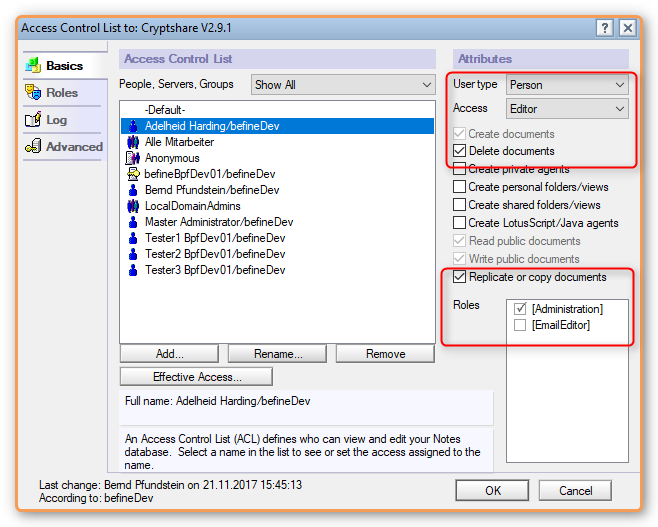Click the Remove button

pos(385,354)
